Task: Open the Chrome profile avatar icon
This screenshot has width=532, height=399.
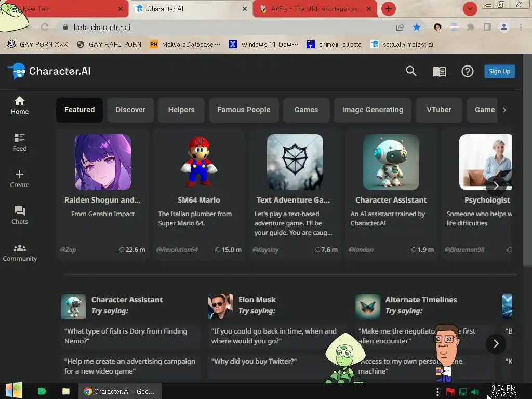Action: [x=504, y=27]
